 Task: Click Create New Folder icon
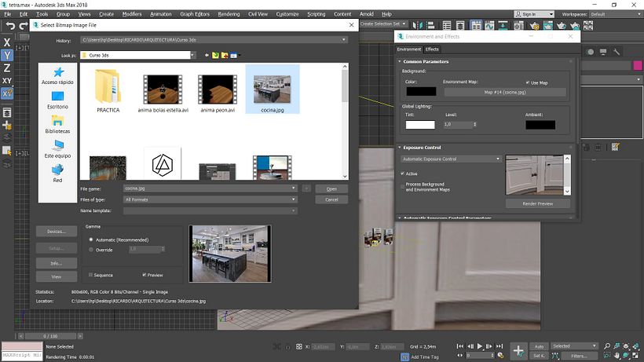click(x=225, y=55)
